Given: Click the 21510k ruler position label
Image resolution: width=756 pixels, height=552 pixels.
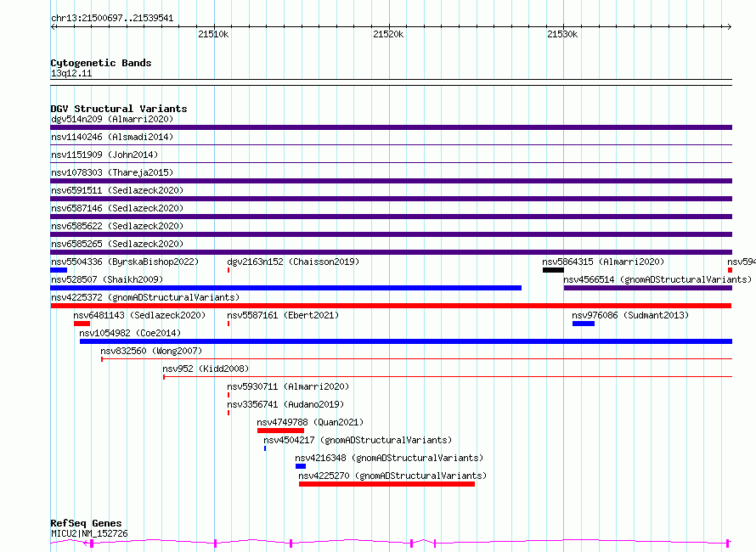Looking at the screenshot, I should (x=213, y=34).
